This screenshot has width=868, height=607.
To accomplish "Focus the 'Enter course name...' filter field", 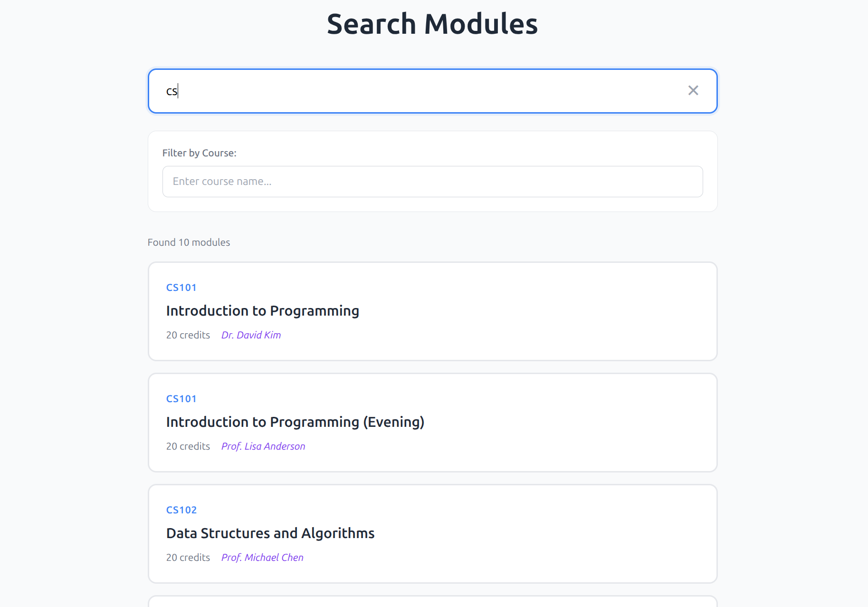I will tap(432, 182).
